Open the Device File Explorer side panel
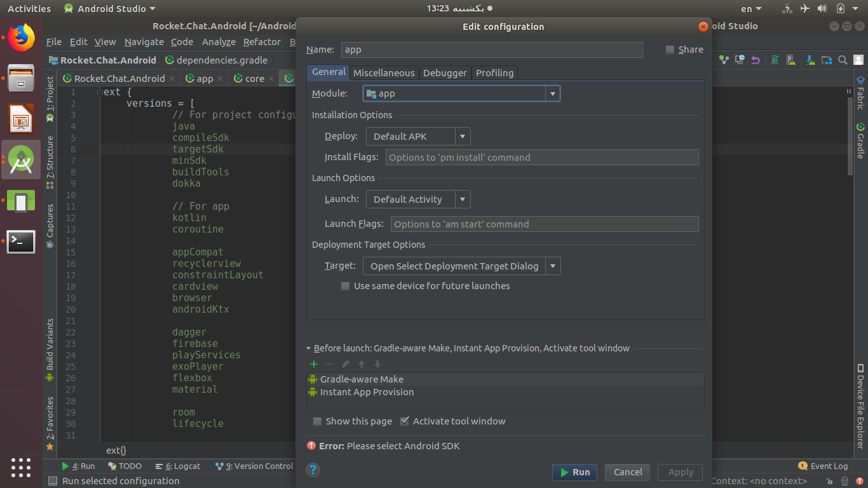 pyautogui.click(x=860, y=406)
